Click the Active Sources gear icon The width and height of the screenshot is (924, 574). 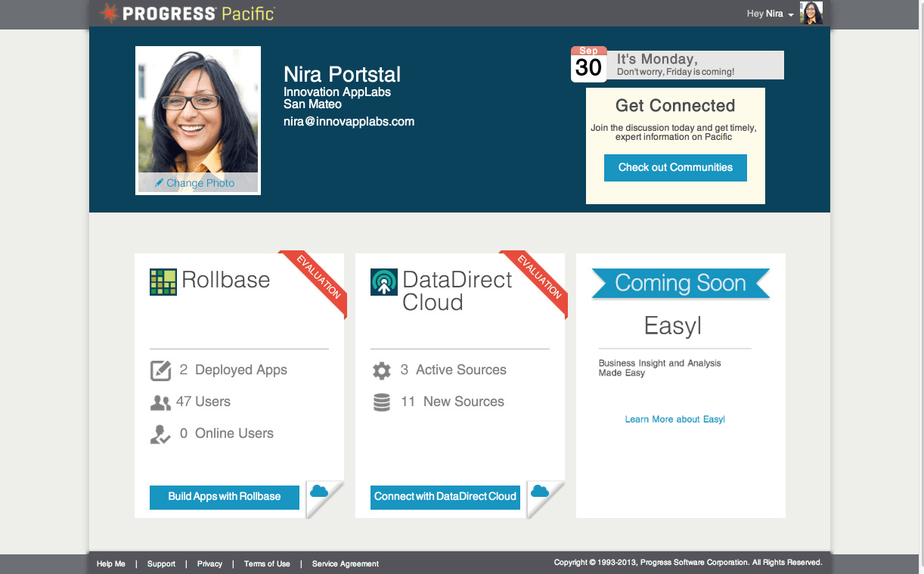point(382,371)
